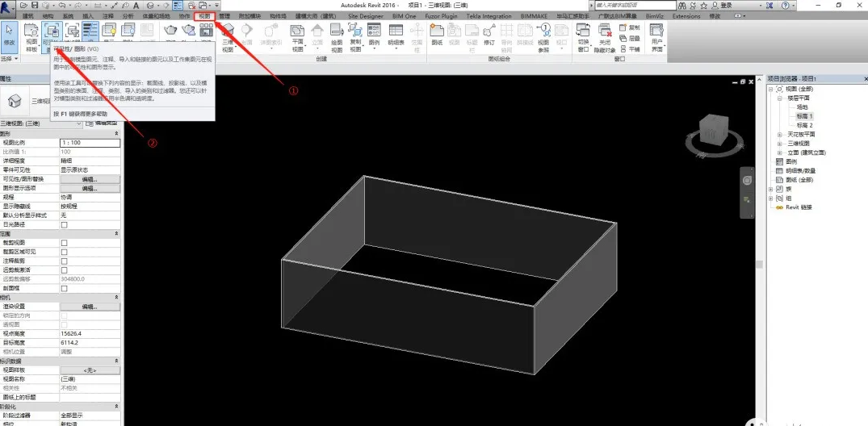Open the Extensions ribbon tab
868x426 pixels.
686,16
